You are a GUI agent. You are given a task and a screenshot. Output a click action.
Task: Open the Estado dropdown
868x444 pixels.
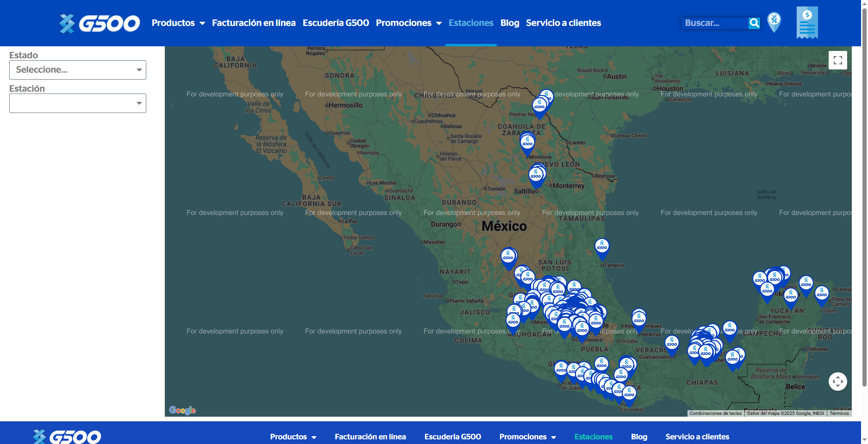coord(78,70)
